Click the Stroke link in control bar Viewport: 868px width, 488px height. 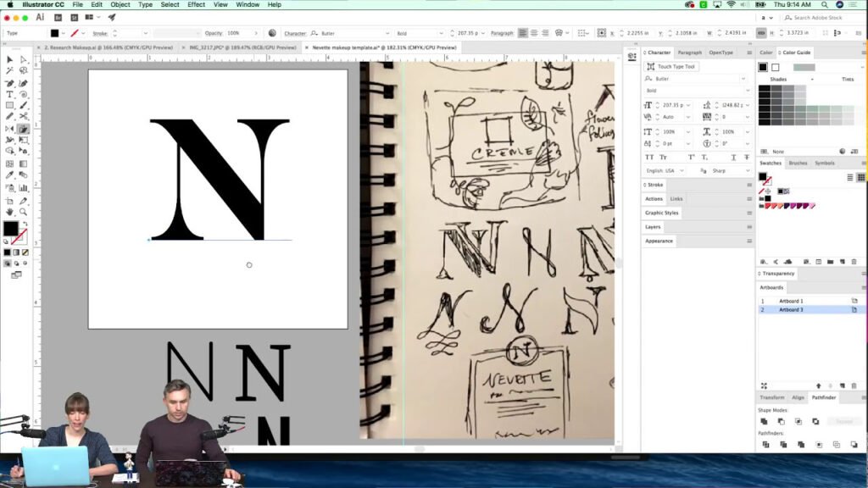100,33
